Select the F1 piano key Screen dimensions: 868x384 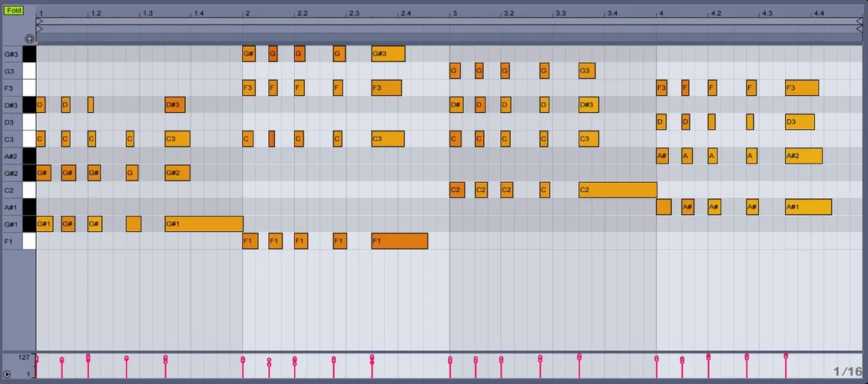pos(29,241)
